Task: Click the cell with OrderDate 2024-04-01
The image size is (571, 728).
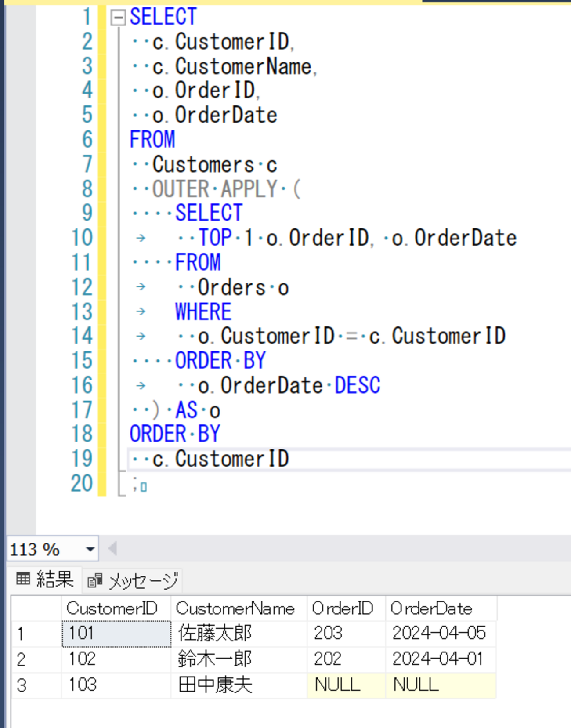Action: click(441, 659)
